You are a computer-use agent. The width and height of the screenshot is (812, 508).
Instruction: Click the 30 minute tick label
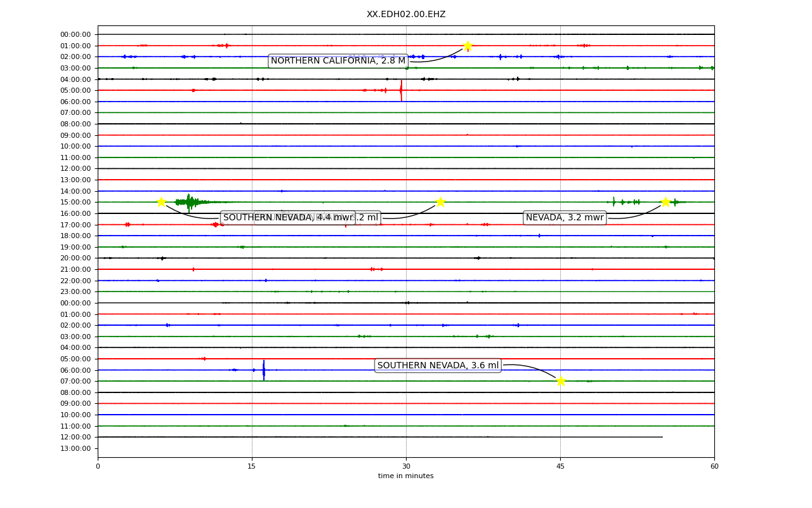click(406, 467)
